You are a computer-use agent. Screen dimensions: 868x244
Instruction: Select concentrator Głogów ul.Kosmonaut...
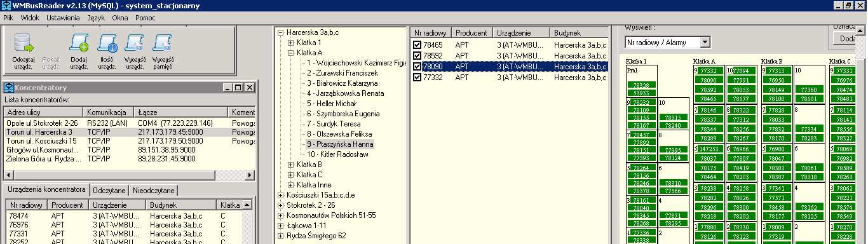(x=129, y=149)
